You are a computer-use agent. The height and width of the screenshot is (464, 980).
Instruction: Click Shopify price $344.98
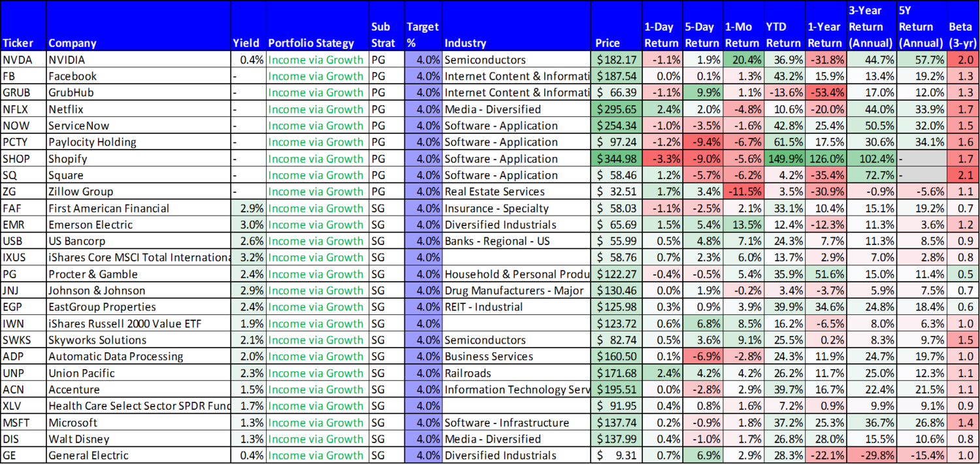pos(616,159)
